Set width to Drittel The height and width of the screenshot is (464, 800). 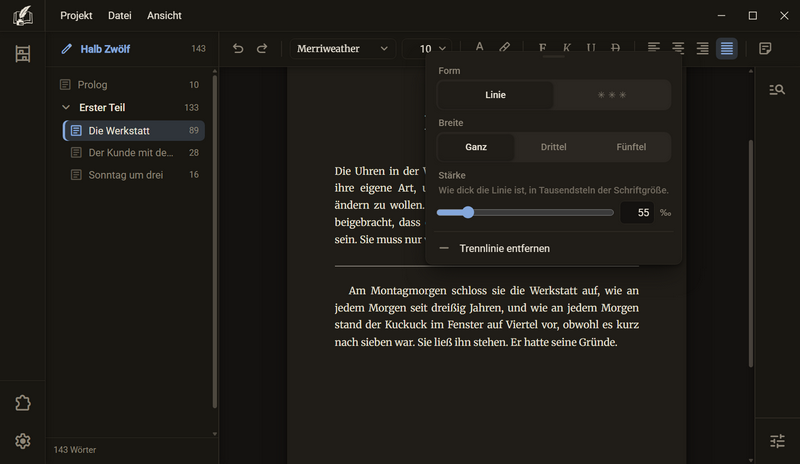[x=554, y=147]
